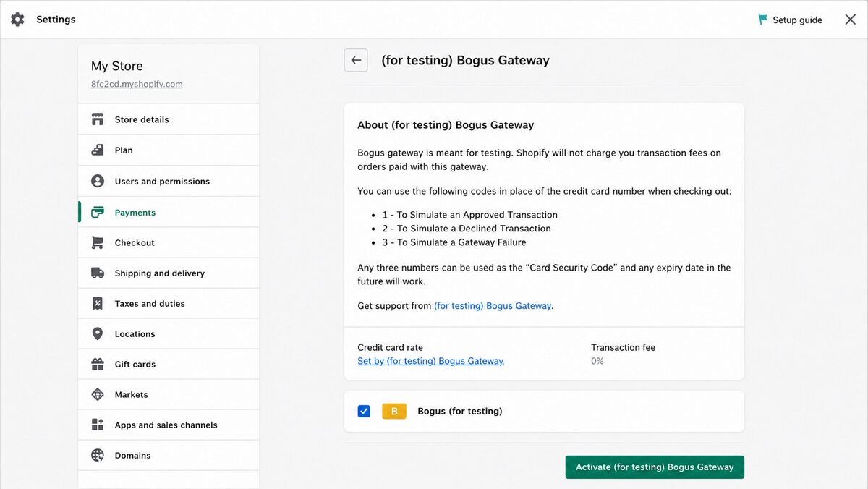868x489 pixels.
Task: Click the Taxes and duties receipt icon
Action: 98,304
